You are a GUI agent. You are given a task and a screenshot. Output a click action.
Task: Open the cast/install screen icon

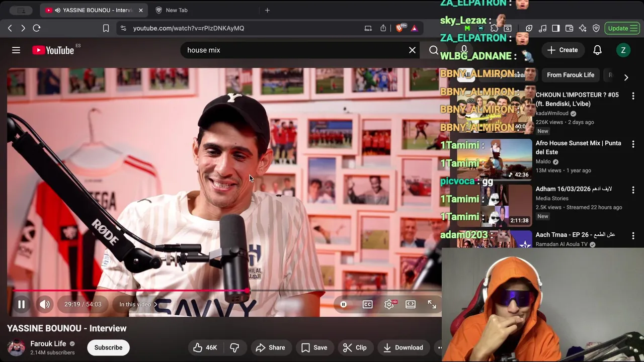(x=368, y=28)
